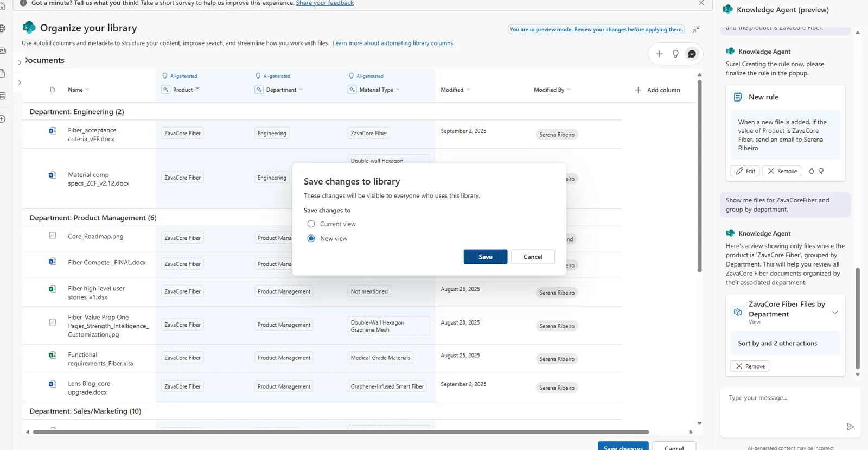Click Save in the dialog
Image resolution: width=868 pixels, height=450 pixels.
(x=486, y=257)
